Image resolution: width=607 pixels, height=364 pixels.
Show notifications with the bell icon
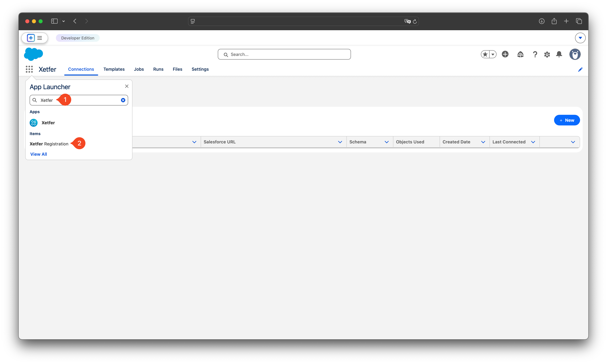[559, 54]
